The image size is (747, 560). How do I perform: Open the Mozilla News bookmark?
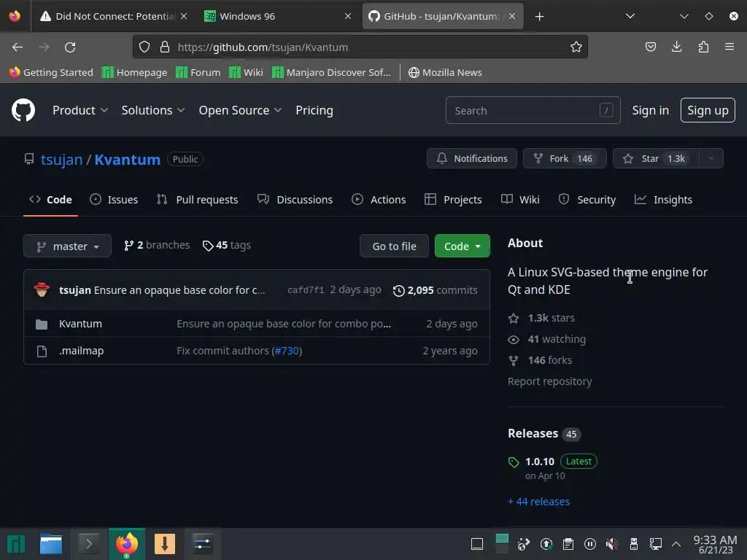tap(446, 72)
